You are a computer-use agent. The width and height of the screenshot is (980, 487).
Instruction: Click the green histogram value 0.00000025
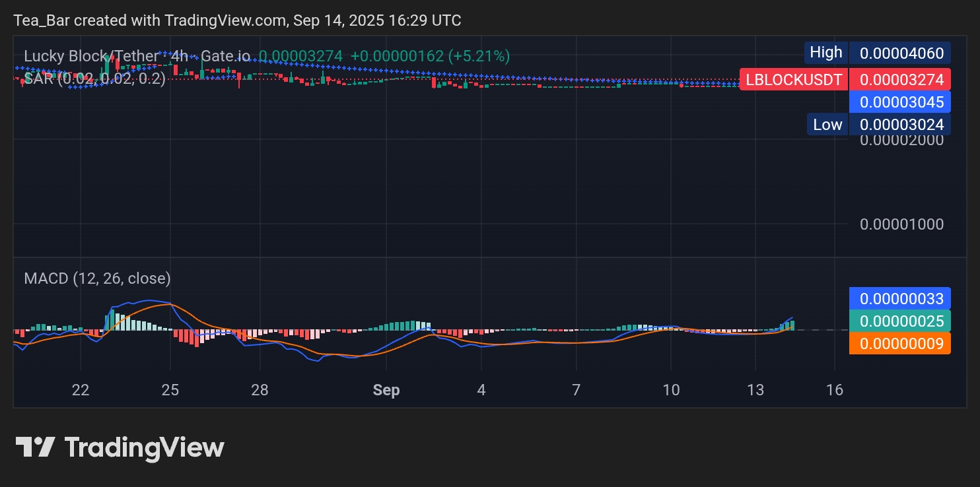900,321
